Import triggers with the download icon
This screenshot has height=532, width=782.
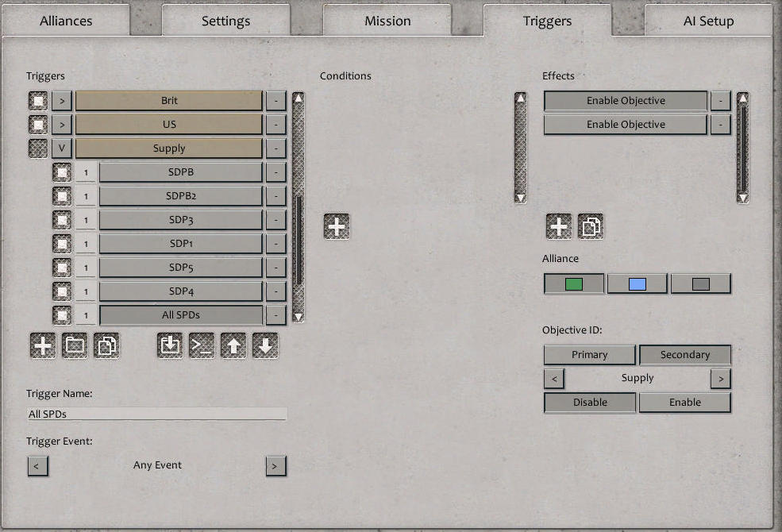[170, 345]
